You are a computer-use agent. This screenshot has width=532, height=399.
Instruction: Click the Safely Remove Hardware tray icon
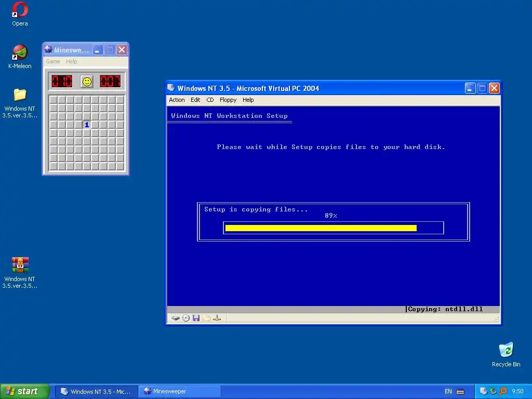[494, 391]
